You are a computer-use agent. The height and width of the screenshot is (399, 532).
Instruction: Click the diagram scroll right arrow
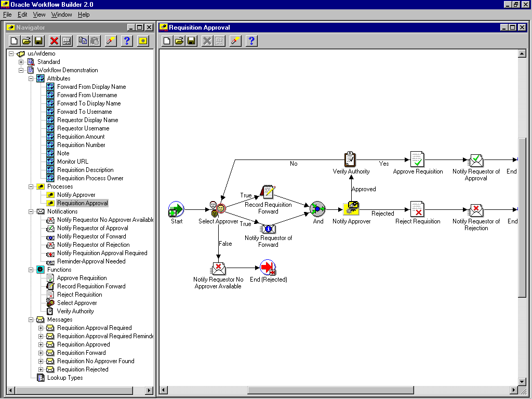[x=514, y=390]
